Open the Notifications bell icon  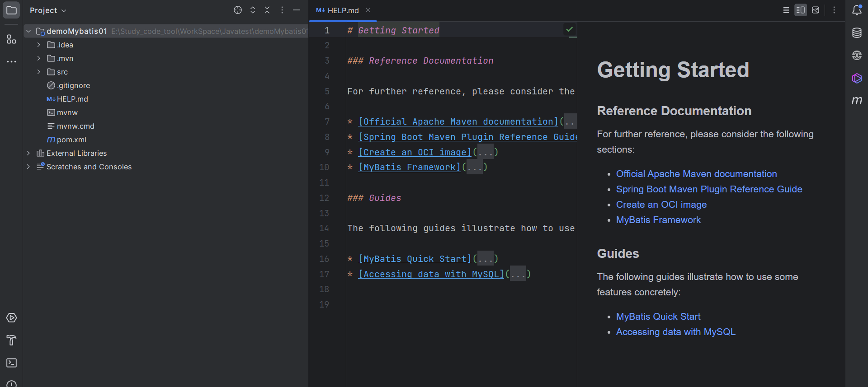click(857, 10)
